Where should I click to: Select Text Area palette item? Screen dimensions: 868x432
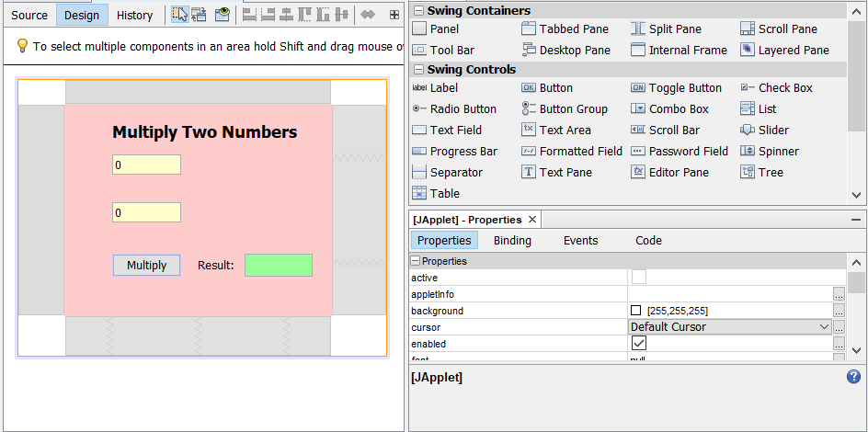(x=556, y=130)
